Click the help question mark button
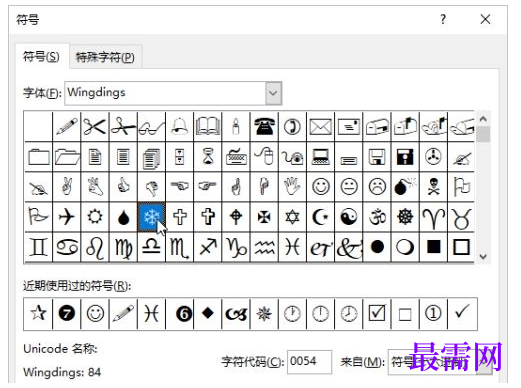Image resolution: width=521 pixels, height=388 pixels. click(x=443, y=19)
